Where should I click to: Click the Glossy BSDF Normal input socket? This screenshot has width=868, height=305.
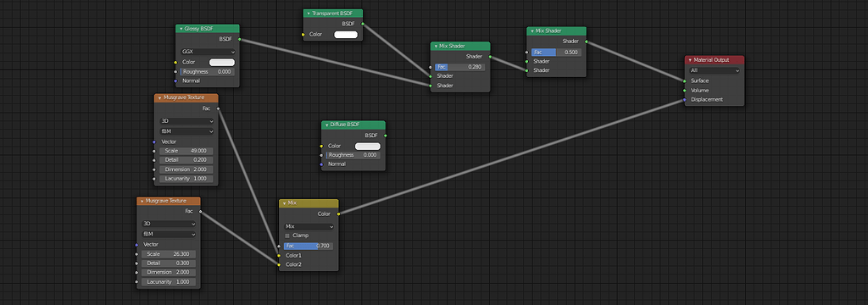175,80
